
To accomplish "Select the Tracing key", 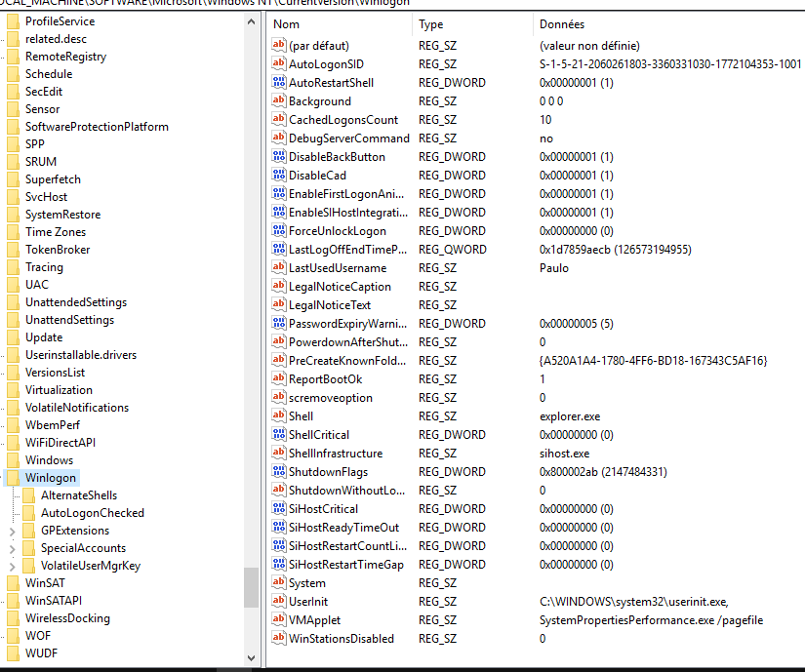I will point(44,267).
